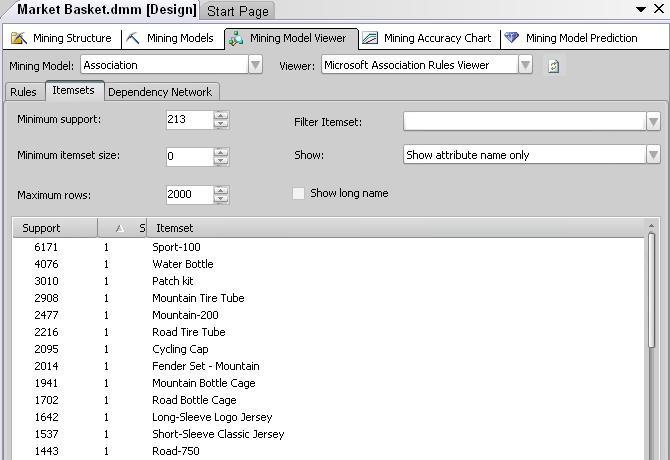Close the Market Basket design window
The width and height of the screenshot is (670, 460).
[x=659, y=9]
